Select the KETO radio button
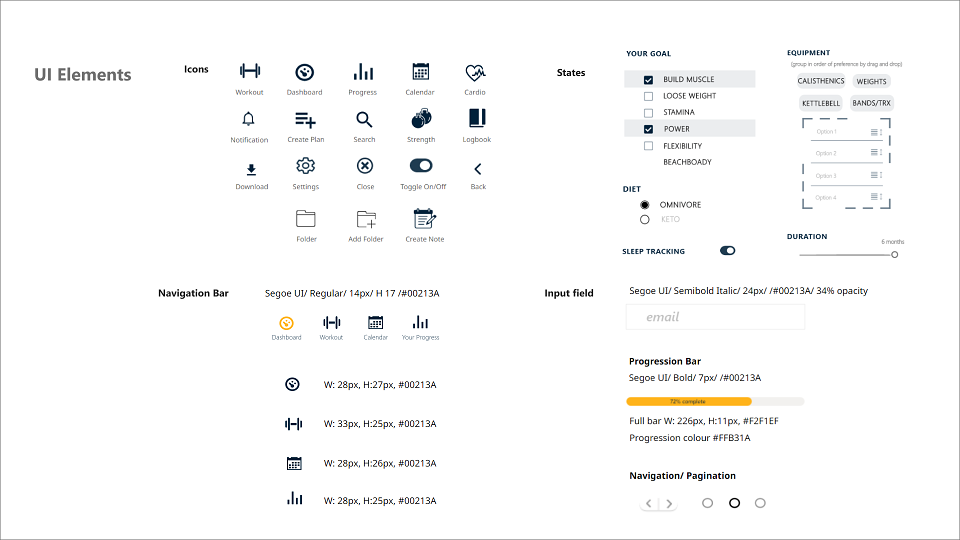Image resolution: width=960 pixels, height=540 pixels. [645, 219]
